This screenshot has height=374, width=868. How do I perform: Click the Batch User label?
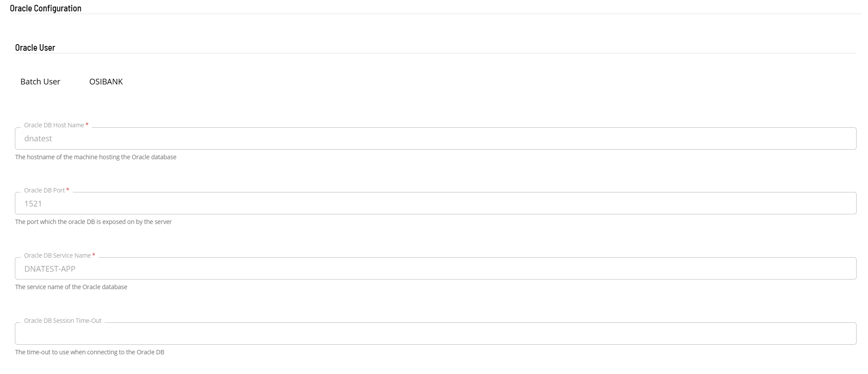coord(40,82)
